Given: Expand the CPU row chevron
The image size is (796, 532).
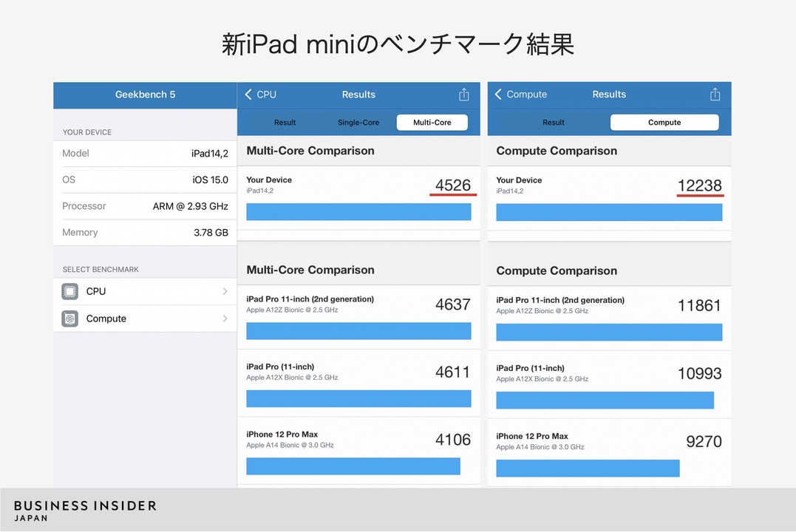Looking at the screenshot, I should click(225, 291).
